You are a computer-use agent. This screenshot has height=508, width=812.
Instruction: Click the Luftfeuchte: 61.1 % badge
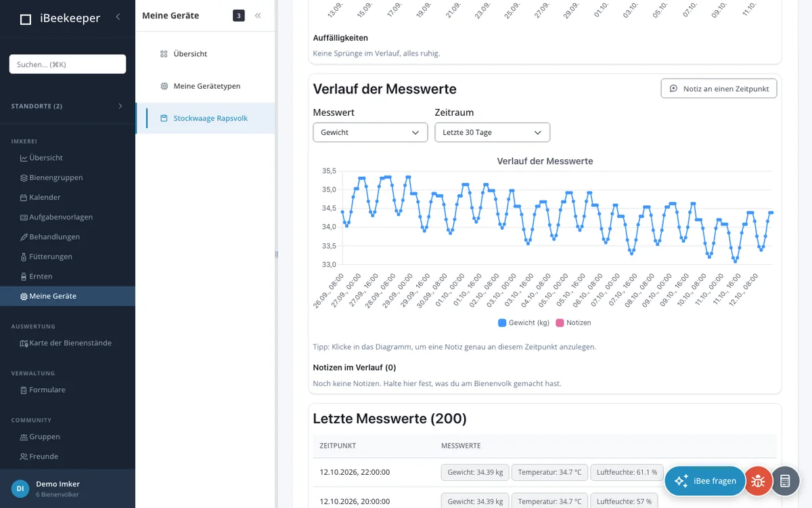click(627, 472)
